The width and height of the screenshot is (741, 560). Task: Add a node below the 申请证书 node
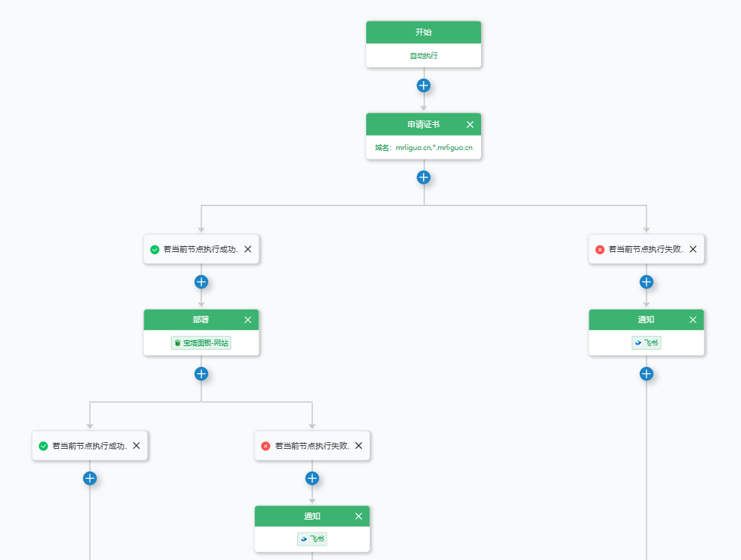(424, 177)
